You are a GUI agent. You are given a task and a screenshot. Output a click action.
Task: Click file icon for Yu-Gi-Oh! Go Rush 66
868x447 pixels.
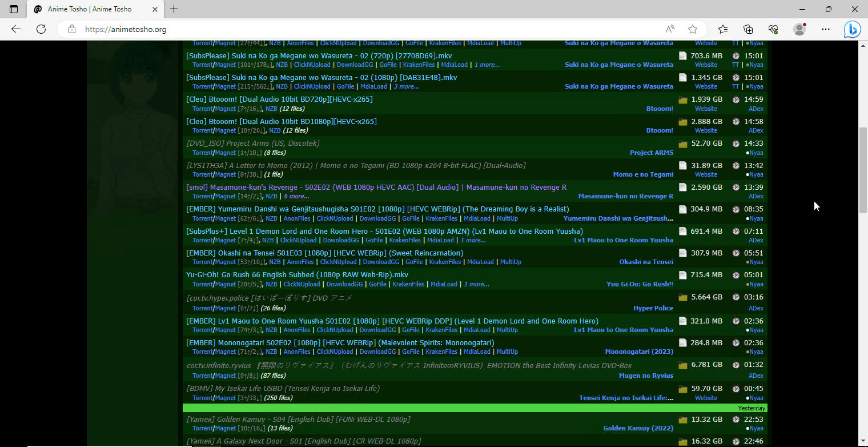tap(682, 276)
